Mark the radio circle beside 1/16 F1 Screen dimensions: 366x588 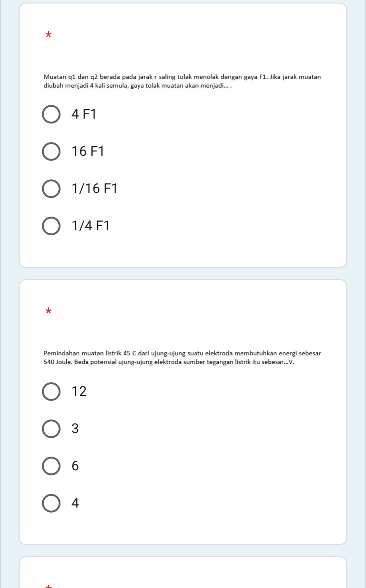(x=51, y=189)
